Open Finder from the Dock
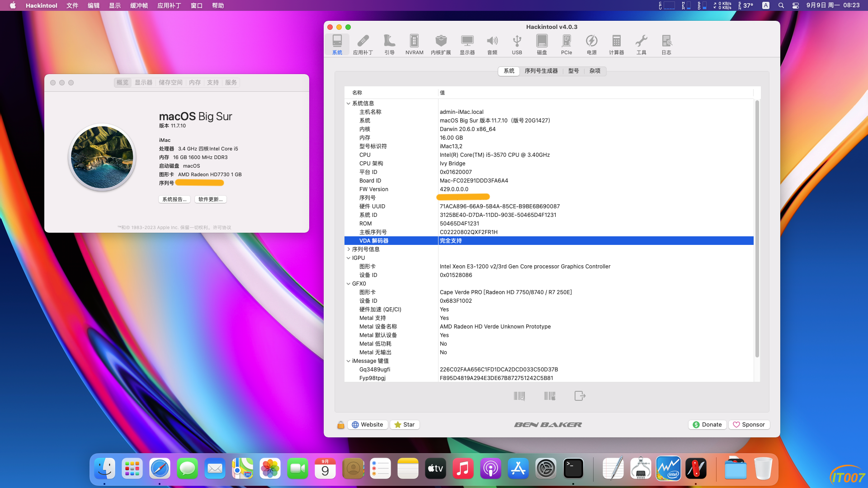The height and width of the screenshot is (488, 868). click(x=105, y=469)
